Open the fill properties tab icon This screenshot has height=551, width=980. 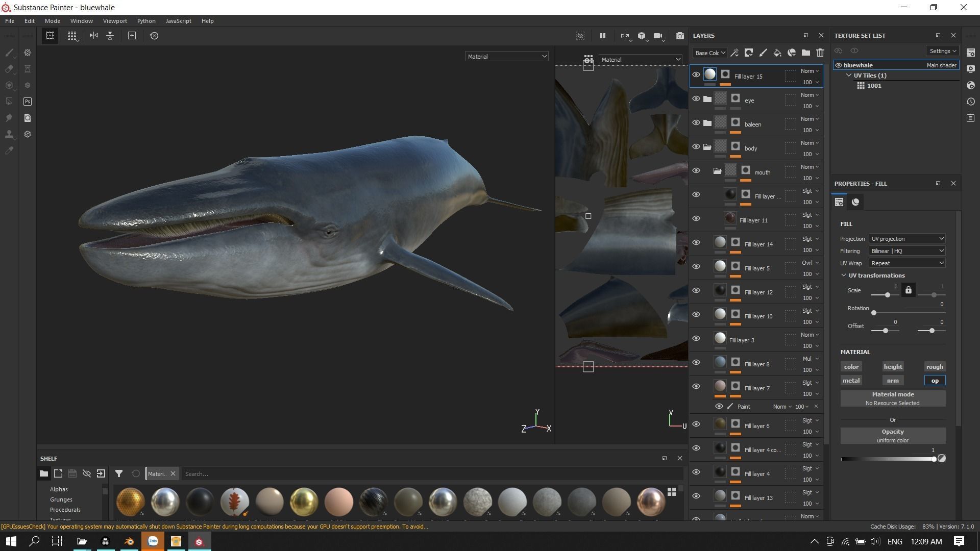[839, 202]
